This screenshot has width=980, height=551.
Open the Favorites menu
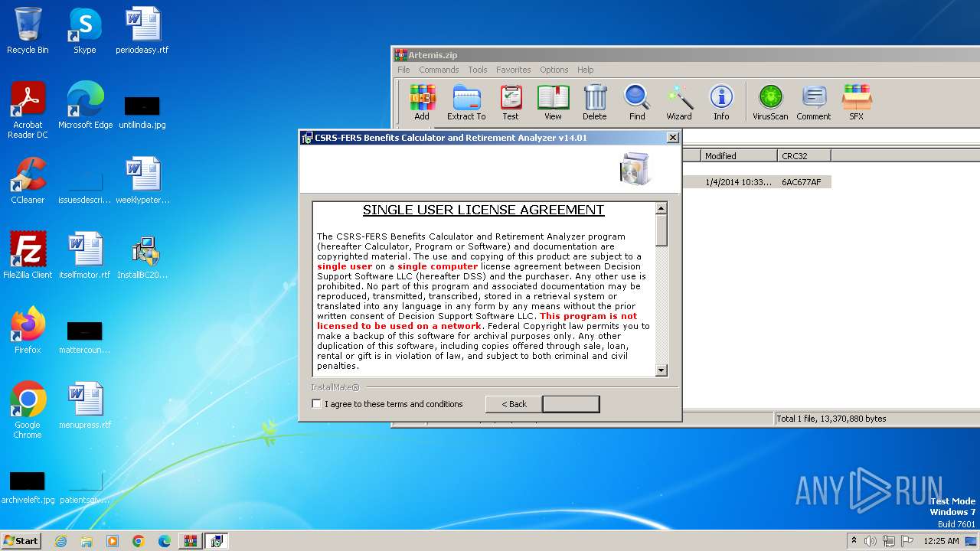(x=514, y=70)
